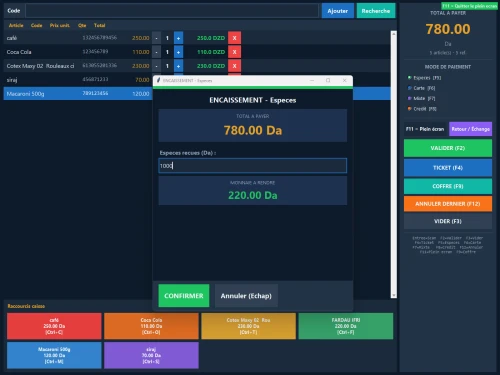This screenshot has width=500, height=375.
Task: Click F11 Quitter le plein écran label
Action: (470, 6)
